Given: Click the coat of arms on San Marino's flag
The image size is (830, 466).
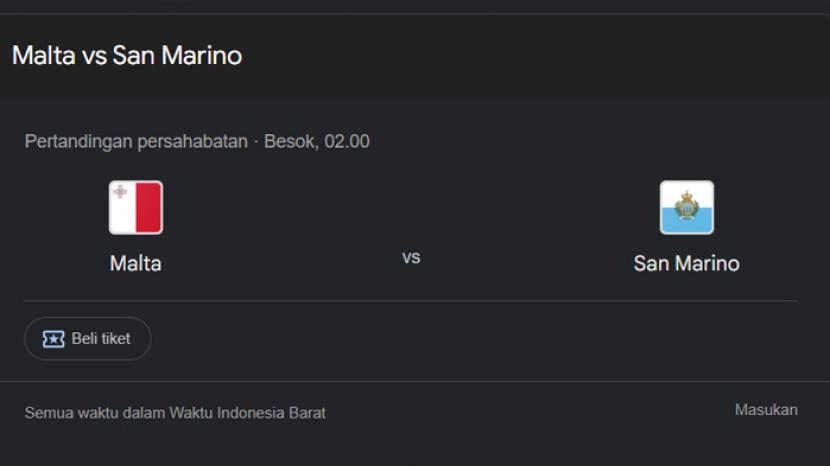Looking at the screenshot, I should [686, 207].
